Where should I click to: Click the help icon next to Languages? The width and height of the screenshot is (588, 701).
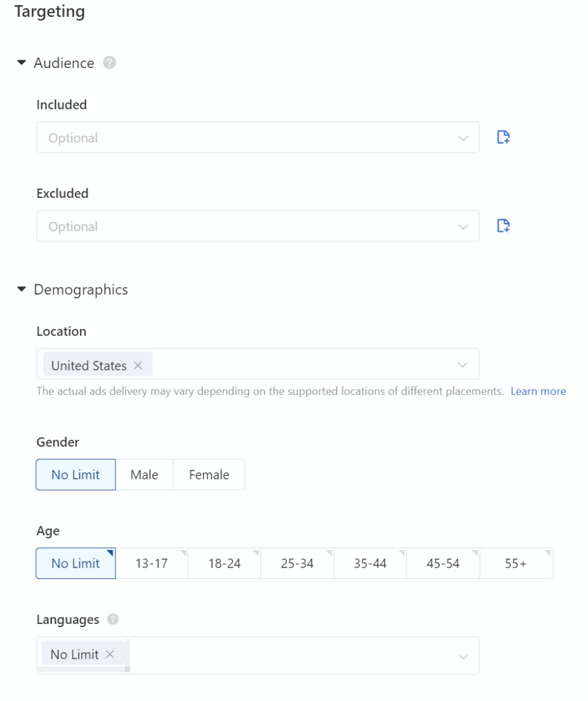(112, 619)
